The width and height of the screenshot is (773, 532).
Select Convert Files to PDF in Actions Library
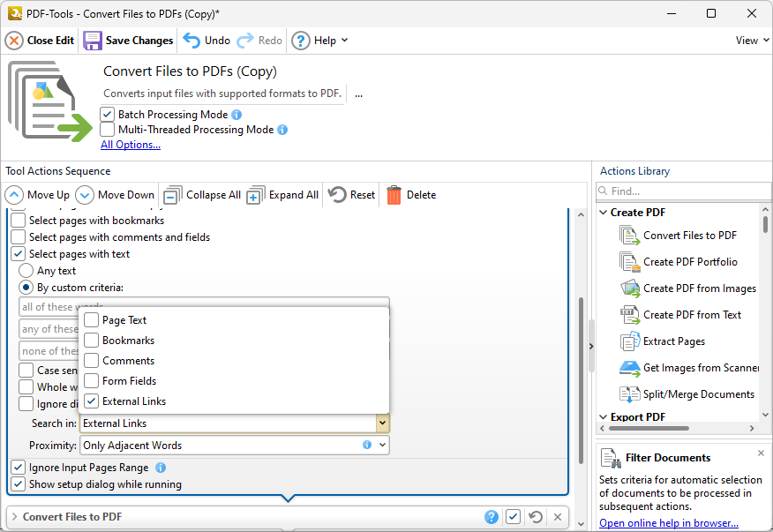pos(678,236)
